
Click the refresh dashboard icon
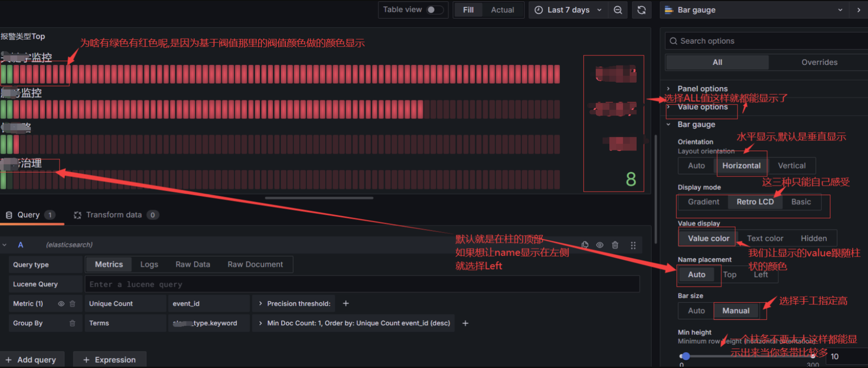pyautogui.click(x=641, y=10)
